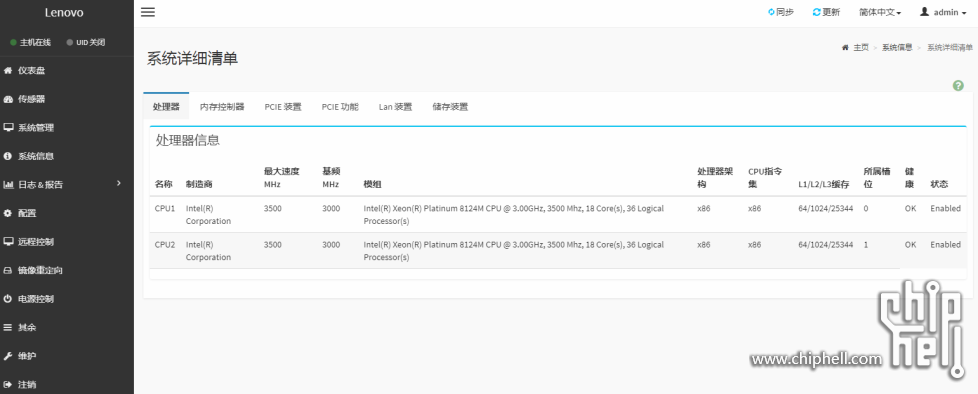The height and width of the screenshot is (394, 978).
Task: Select the 处理器 tab
Action: pos(166,107)
